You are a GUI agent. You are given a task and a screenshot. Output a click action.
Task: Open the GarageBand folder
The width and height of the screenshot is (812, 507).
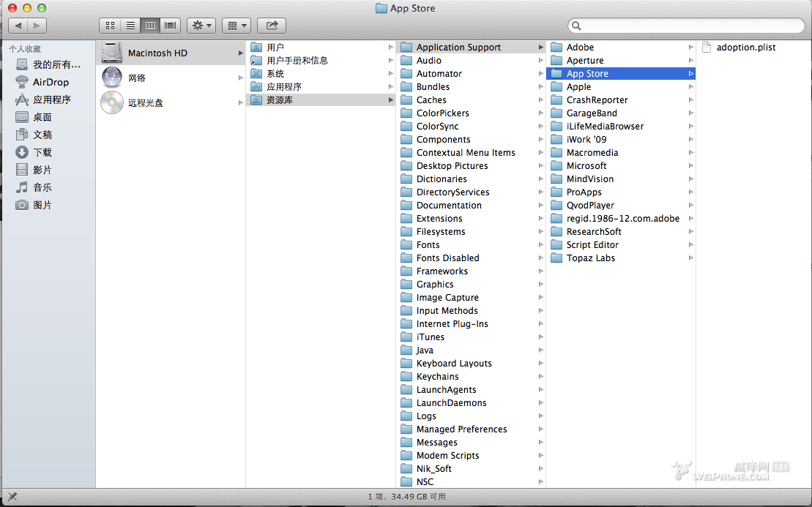591,113
